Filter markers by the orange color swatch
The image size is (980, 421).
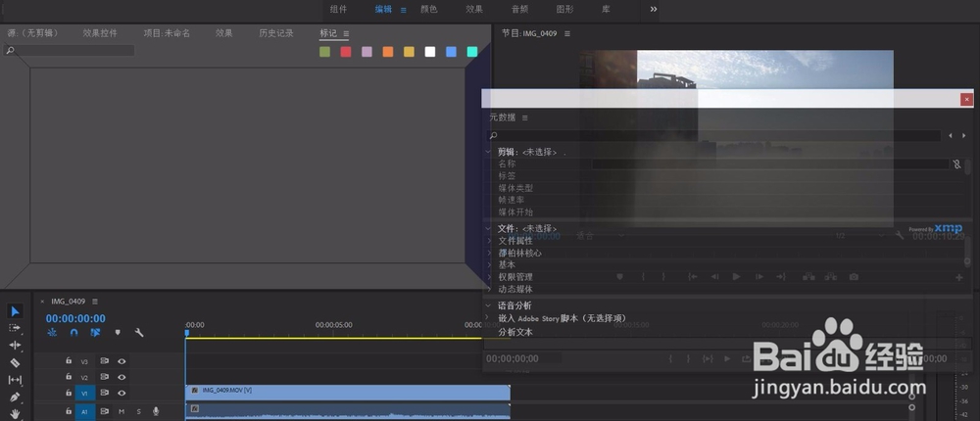388,52
